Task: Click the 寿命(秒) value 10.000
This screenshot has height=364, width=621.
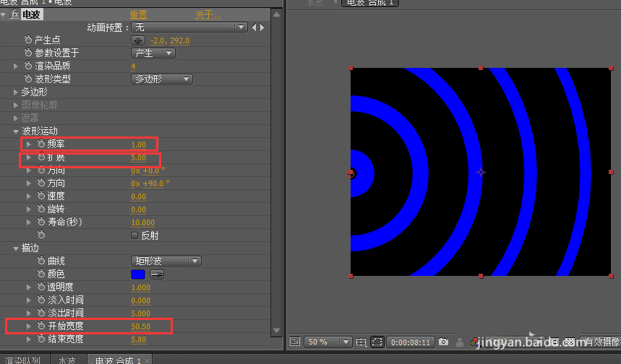Action: click(x=142, y=222)
